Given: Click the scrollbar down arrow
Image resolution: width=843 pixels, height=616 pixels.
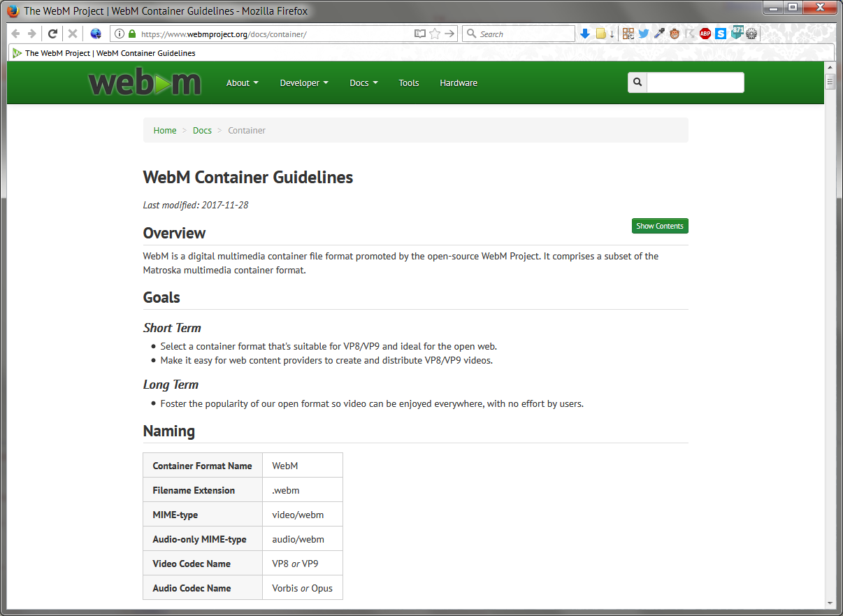Looking at the screenshot, I should point(830,603).
